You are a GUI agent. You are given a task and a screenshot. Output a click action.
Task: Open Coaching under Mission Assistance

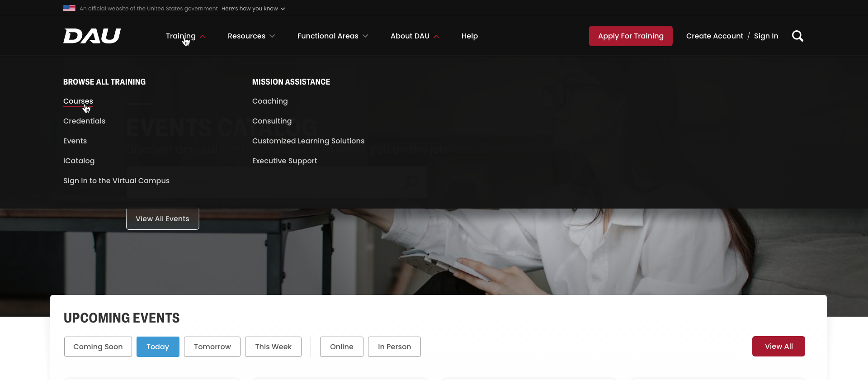(x=270, y=101)
